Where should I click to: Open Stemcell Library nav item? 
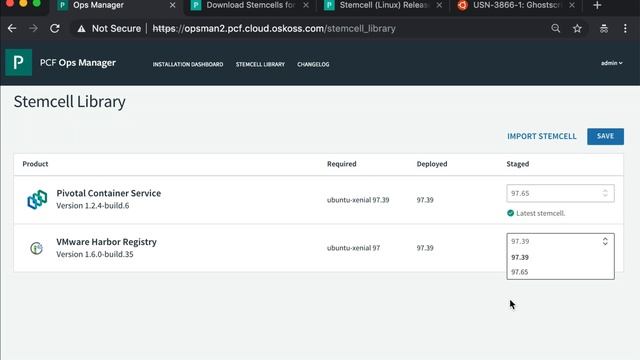point(260,64)
